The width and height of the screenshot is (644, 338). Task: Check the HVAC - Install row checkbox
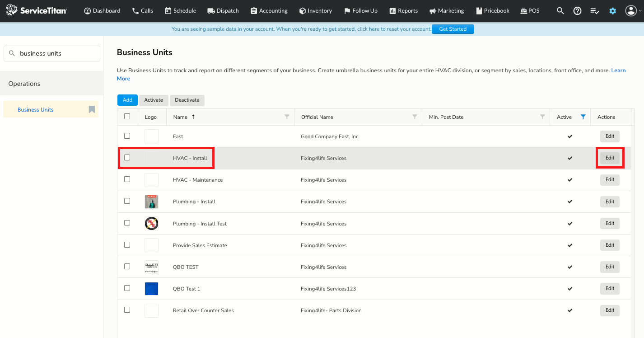(127, 157)
